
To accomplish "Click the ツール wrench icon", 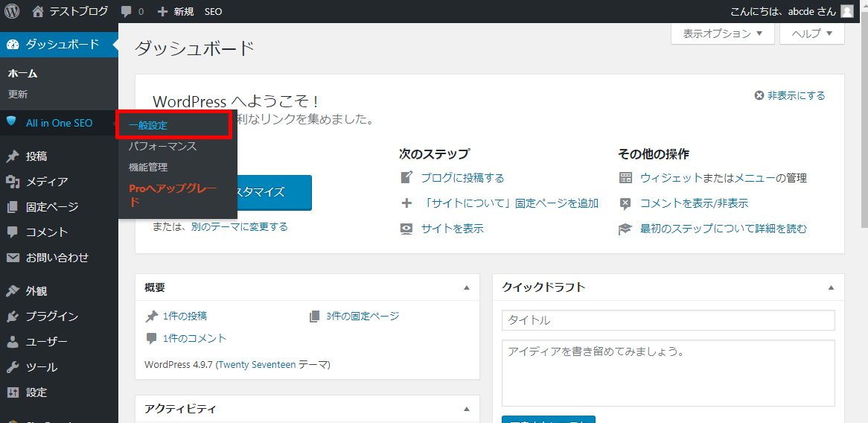I will coord(13,367).
